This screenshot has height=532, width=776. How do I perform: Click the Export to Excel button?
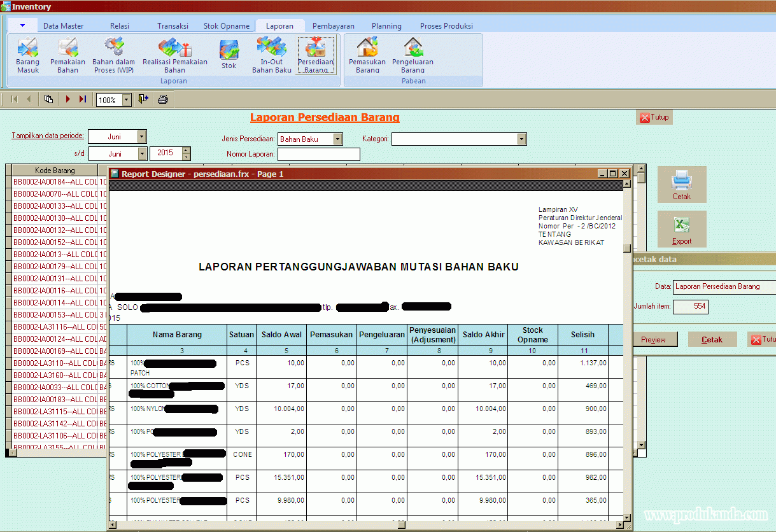(681, 229)
